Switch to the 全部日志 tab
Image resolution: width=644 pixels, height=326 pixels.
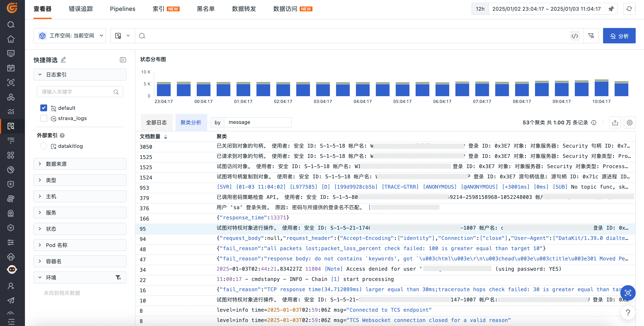pos(157,122)
